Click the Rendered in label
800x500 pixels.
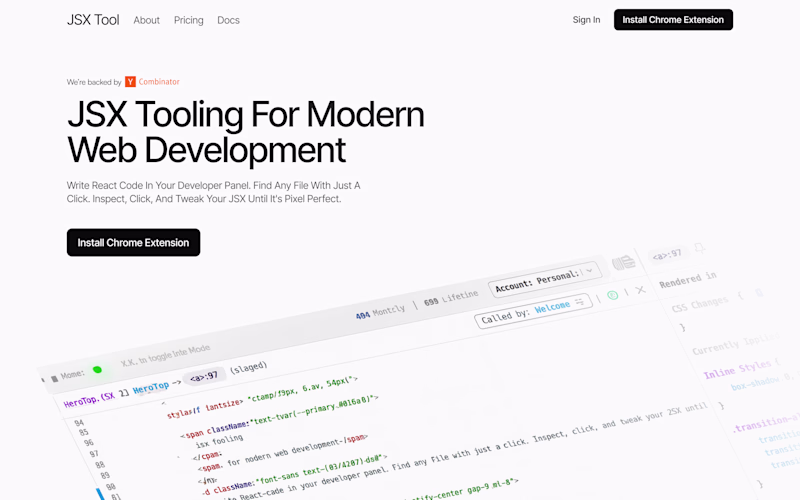pos(688,280)
